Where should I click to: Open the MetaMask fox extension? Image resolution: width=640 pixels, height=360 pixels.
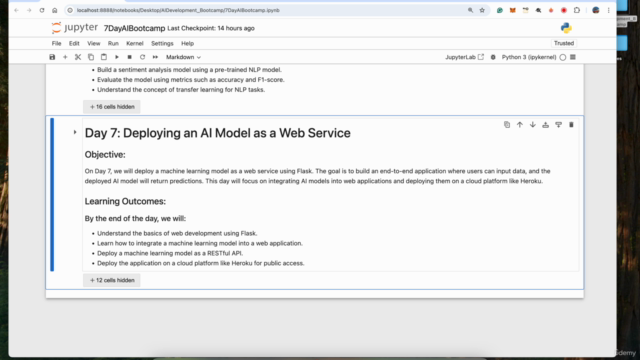click(x=513, y=10)
